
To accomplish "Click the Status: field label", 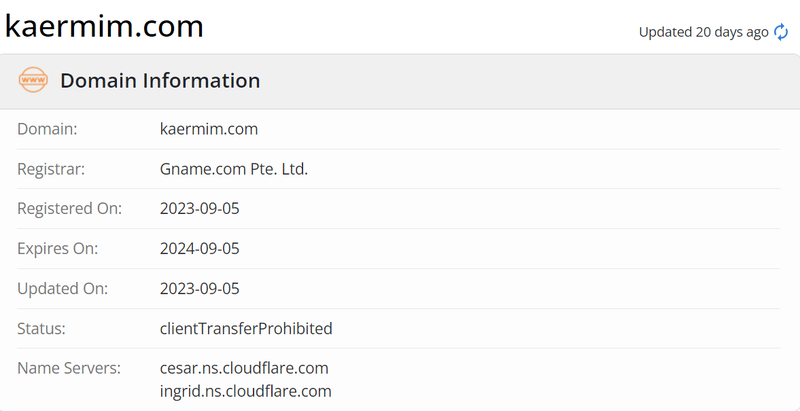I will coord(41,328).
